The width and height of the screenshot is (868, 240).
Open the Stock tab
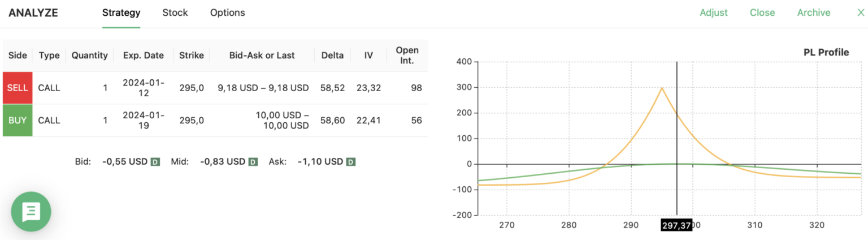[175, 12]
